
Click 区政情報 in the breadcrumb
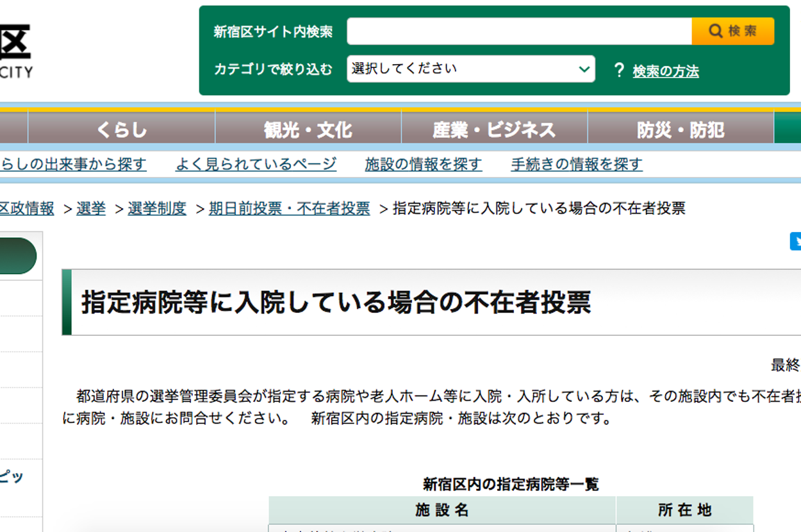[x=27, y=208]
